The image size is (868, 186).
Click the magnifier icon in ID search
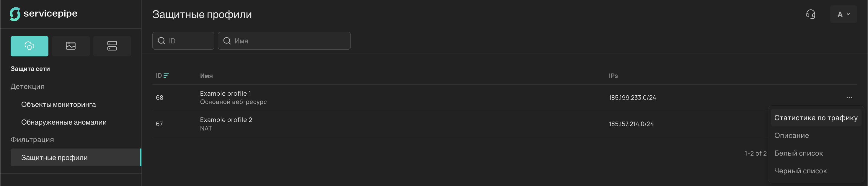pos(161,41)
